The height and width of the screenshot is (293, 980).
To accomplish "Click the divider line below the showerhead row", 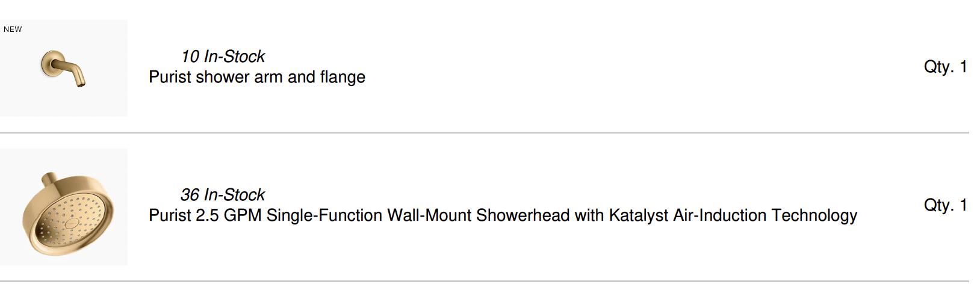I will click(x=485, y=281).
